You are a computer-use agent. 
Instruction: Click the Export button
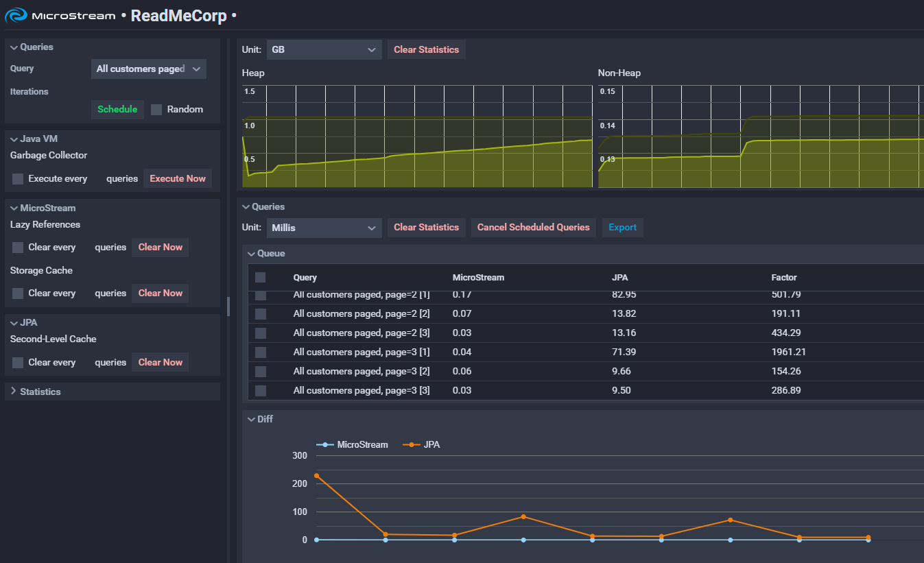pos(623,228)
